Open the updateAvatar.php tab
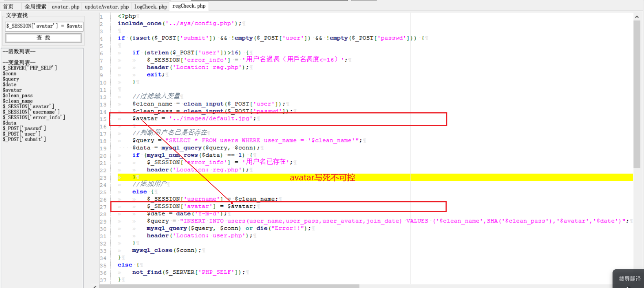644x288 pixels. click(x=107, y=7)
